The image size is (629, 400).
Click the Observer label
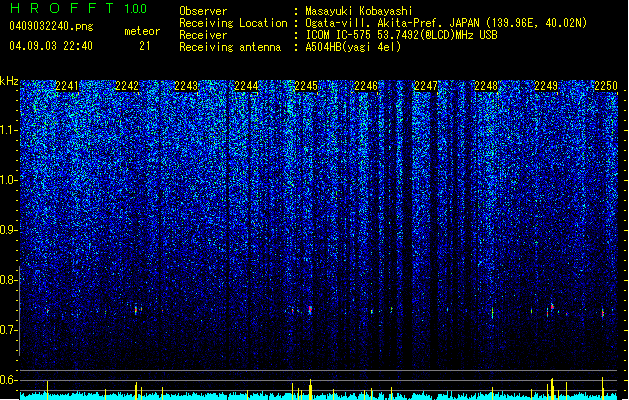[x=203, y=11]
